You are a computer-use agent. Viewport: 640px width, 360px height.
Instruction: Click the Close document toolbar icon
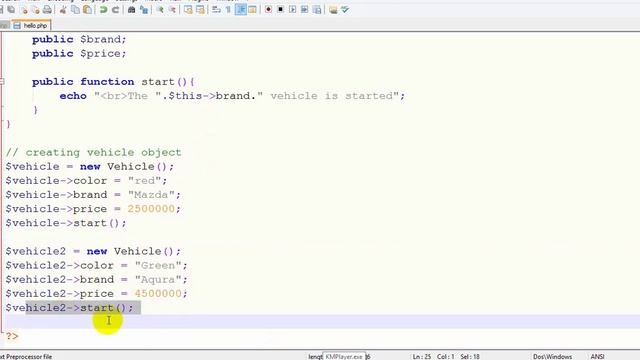24,9
